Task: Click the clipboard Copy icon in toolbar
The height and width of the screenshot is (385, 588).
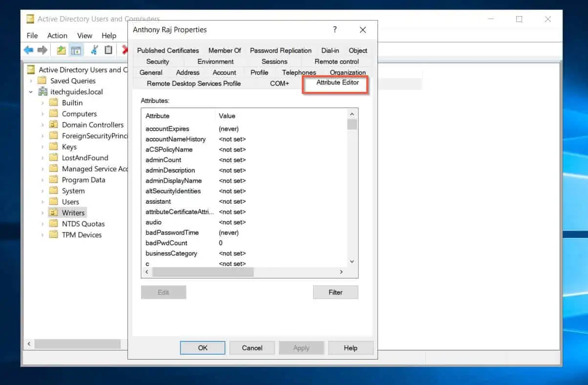Action: pos(108,50)
